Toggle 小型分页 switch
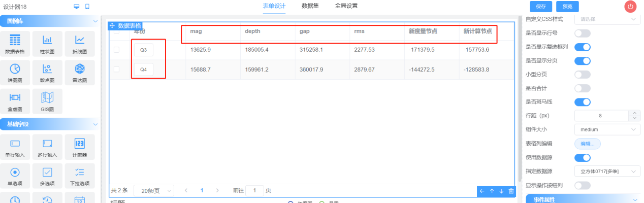Viewport: 644px width, 203px height. 583,75
